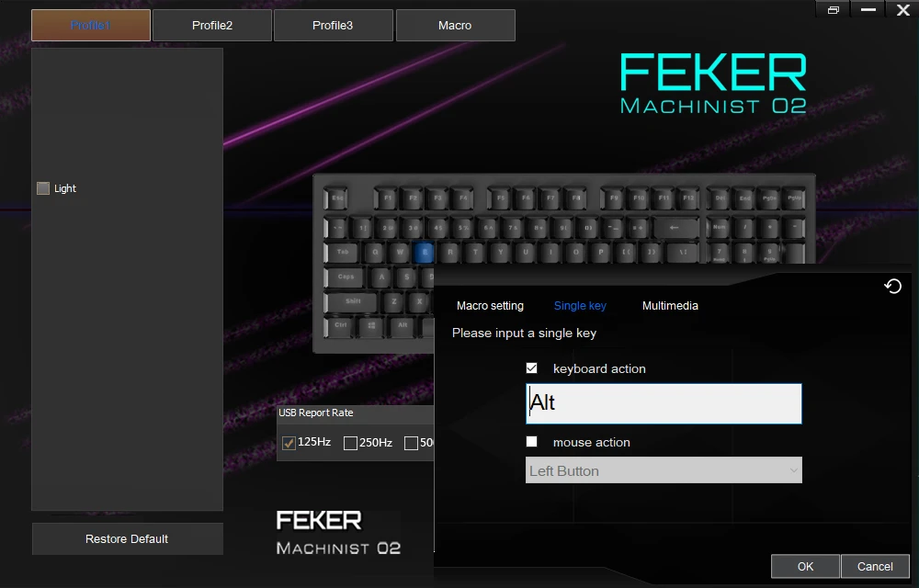Switch to the Profile2 tab
The height and width of the screenshot is (588, 919).
click(212, 25)
